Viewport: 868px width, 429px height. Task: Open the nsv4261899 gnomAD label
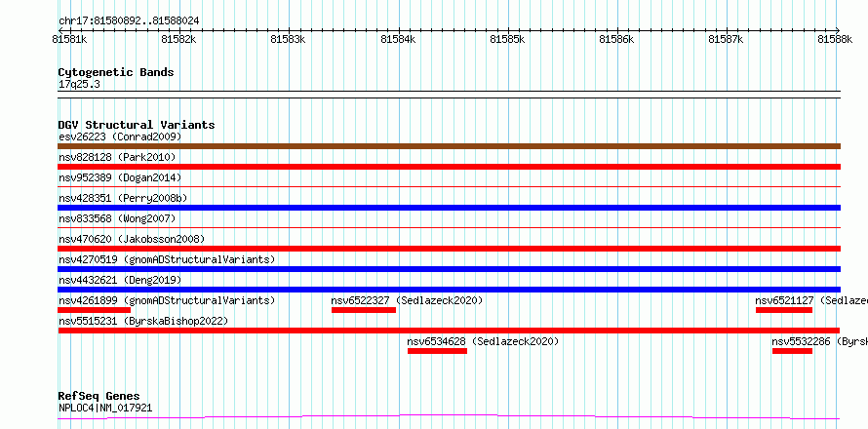click(167, 300)
